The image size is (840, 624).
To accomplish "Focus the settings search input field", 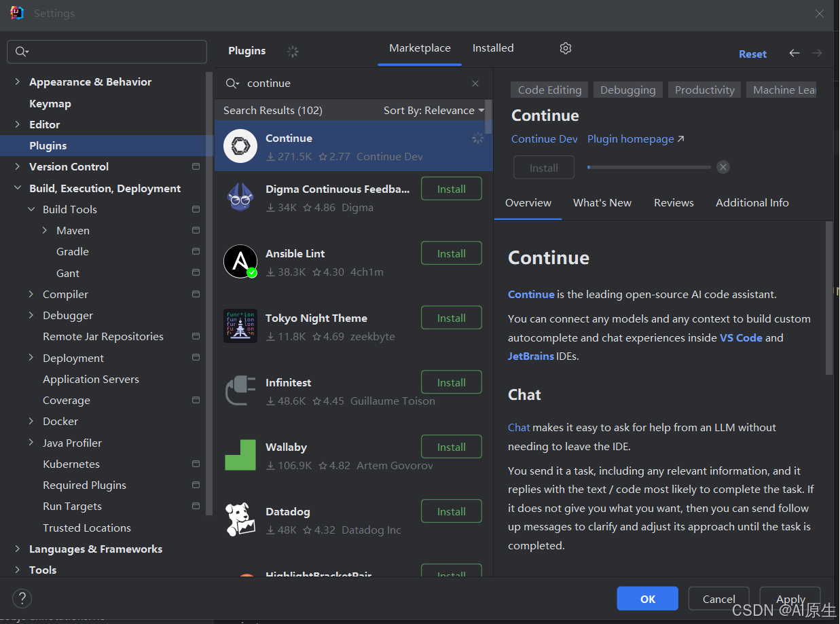I will pyautogui.click(x=107, y=52).
